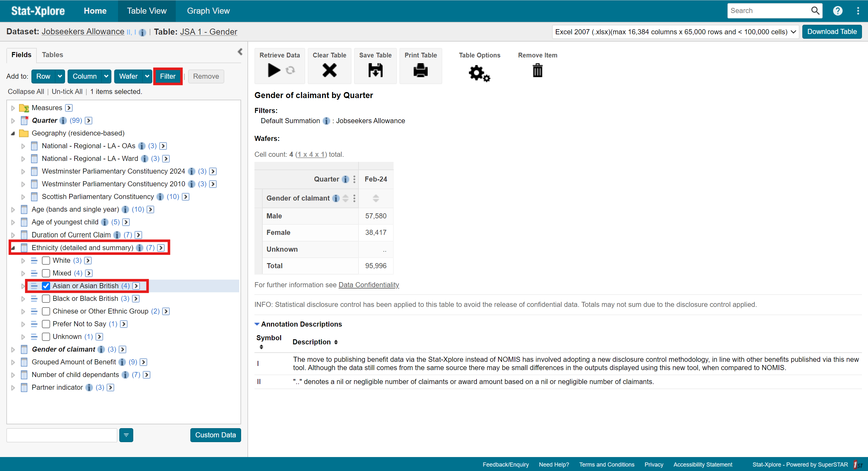868x471 pixels.
Task: Open the Excel 2007 download format dropdown
Action: (675, 32)
